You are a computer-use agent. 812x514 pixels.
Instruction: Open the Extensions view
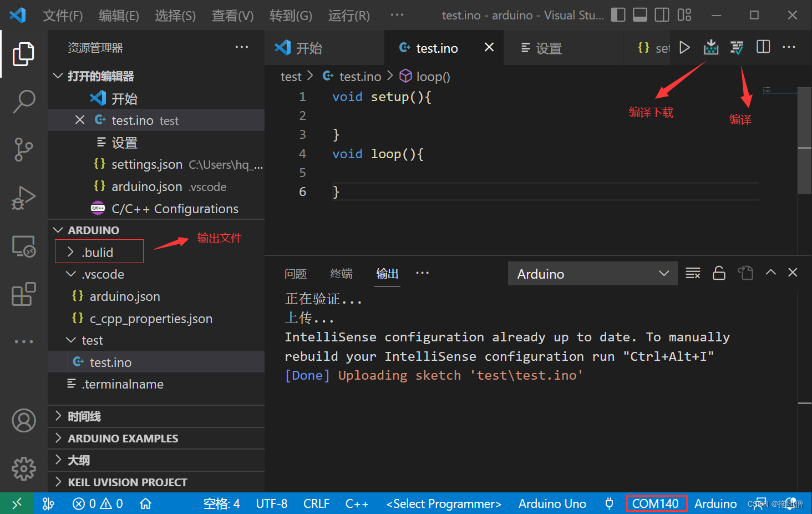[23, 294]
